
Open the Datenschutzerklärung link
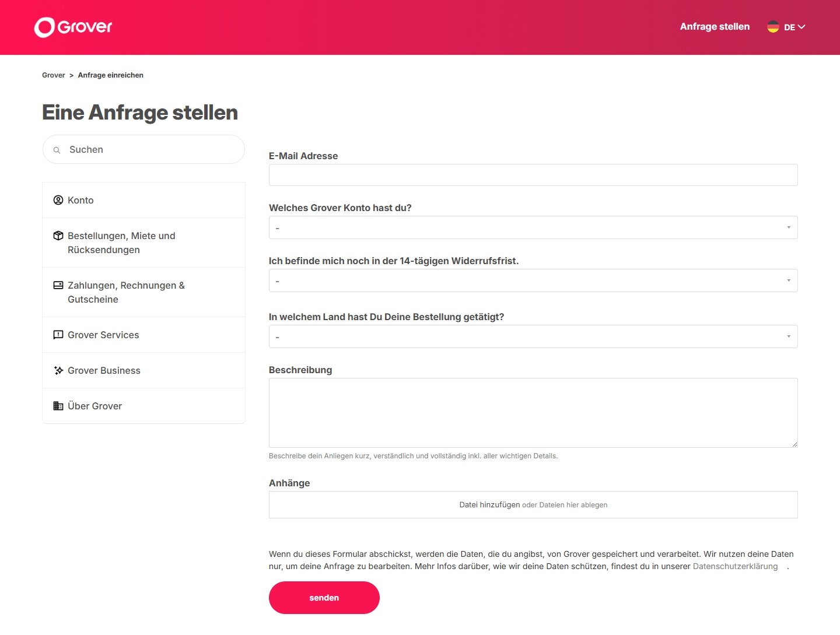(735, 566)
